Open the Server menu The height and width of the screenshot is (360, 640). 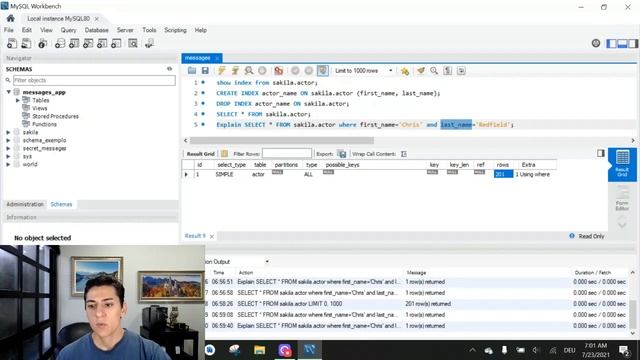click(125, 30)
